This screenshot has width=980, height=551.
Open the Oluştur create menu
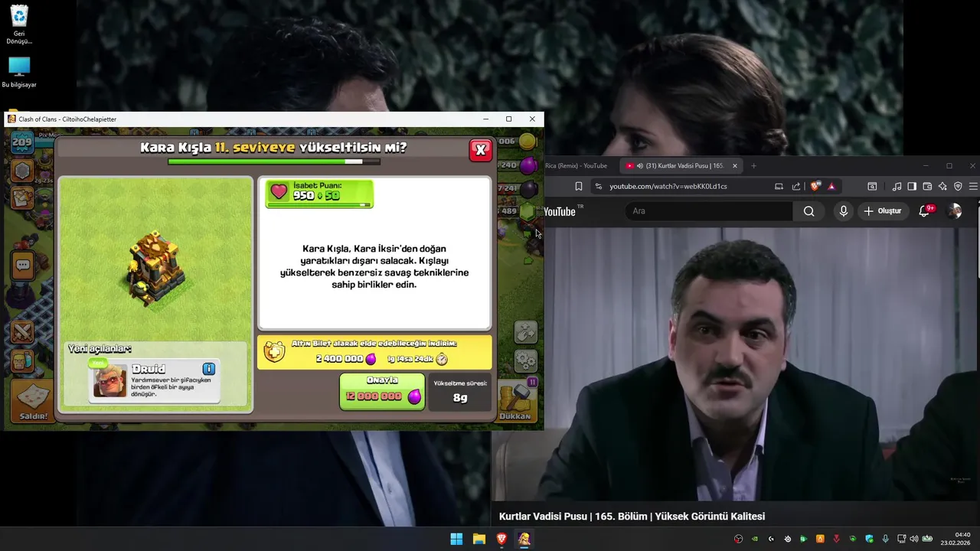(x=883, y=211)
